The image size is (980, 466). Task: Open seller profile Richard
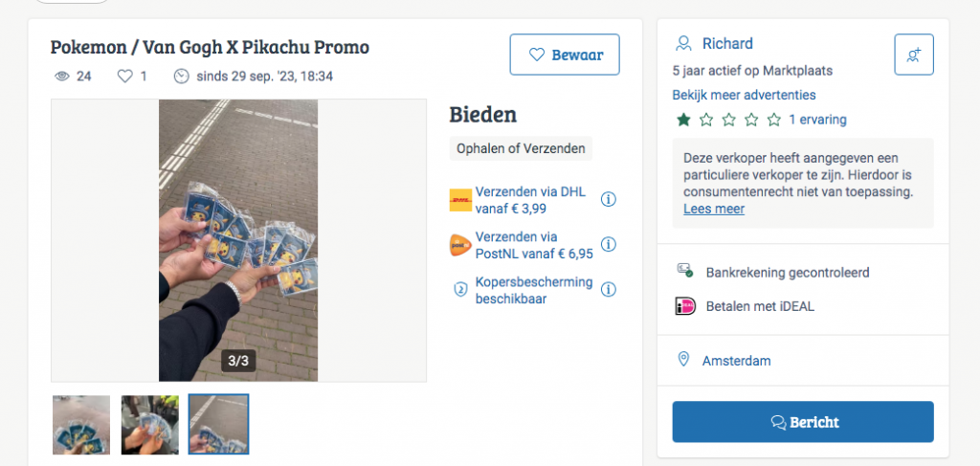[727, 43]
